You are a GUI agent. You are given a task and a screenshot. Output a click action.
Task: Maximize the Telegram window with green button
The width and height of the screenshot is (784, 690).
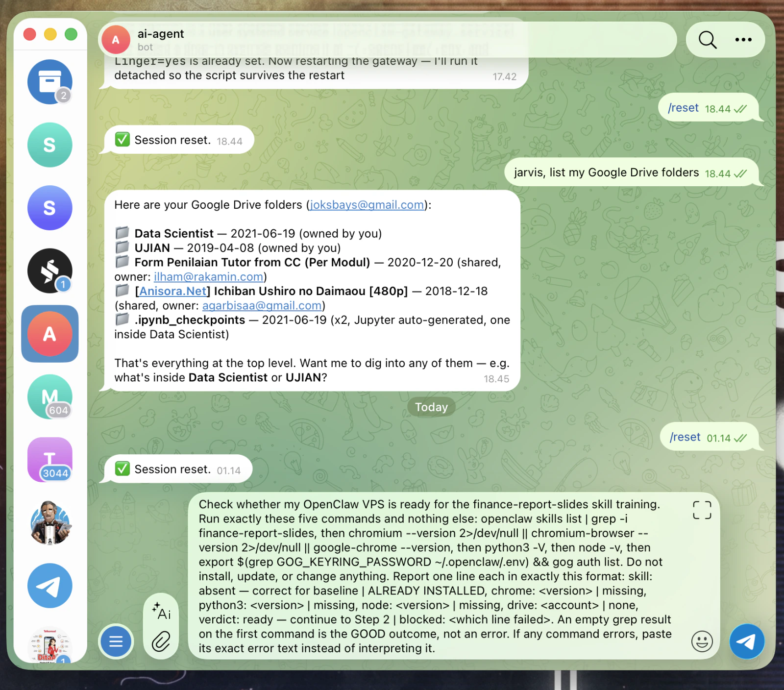[x=71, y=34]
